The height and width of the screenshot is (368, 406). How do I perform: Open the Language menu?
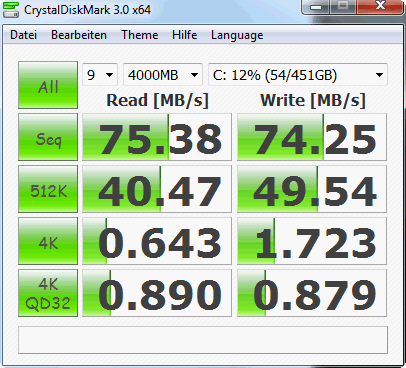click(237, 35)
